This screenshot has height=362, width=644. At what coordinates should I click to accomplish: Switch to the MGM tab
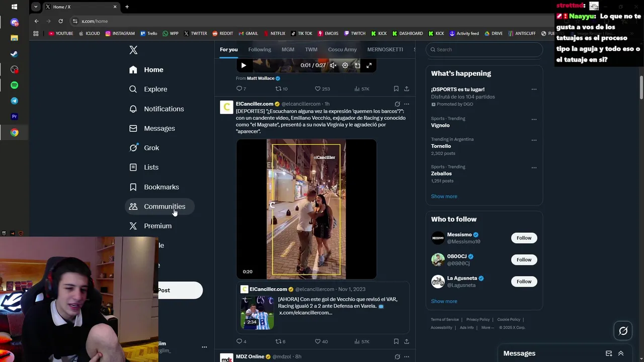click(x=288, y=49)
